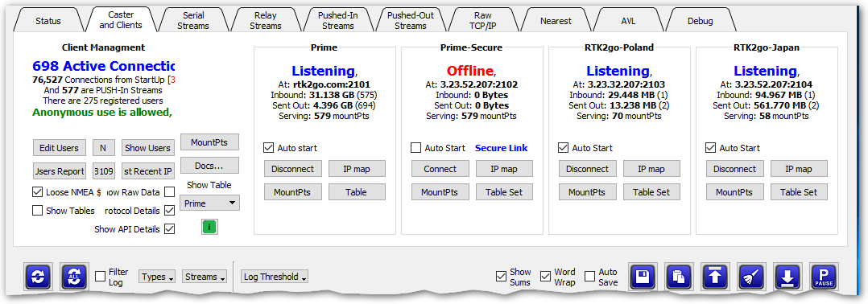Click the Most Recent IP button
This screenshot has width=868, height=304.
pos(147,171)
